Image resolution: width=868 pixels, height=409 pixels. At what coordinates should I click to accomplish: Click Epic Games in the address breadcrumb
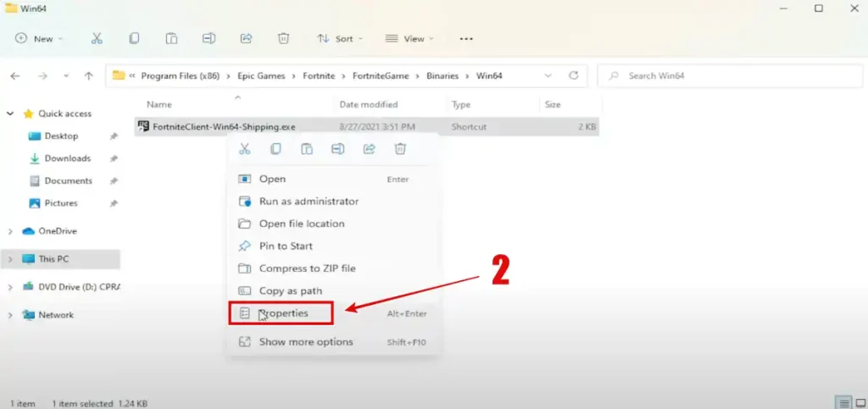point(261,75)
